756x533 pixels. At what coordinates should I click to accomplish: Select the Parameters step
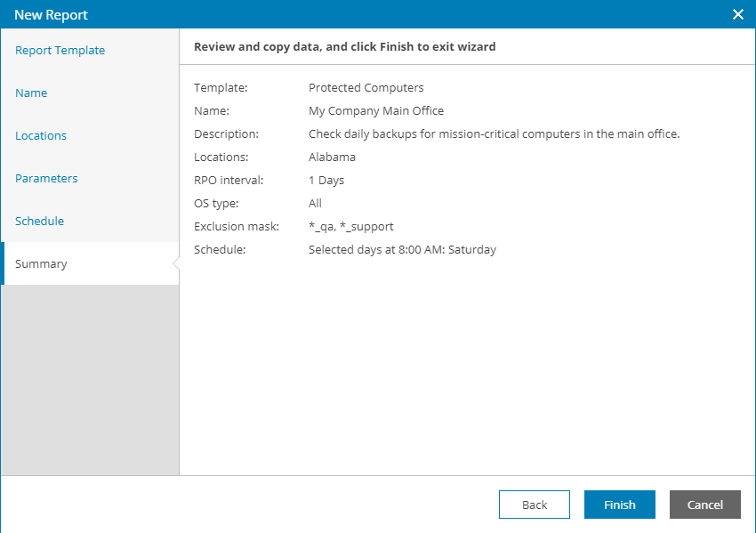click(46, 179)
